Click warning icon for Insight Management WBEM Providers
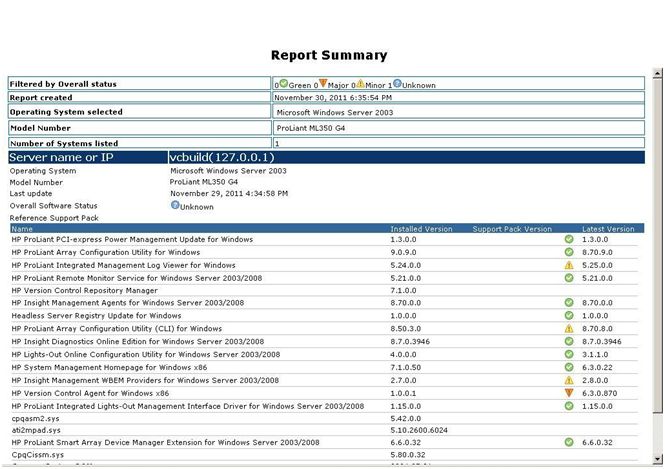This screenshot has width=665, height=469. pos(569,380)
